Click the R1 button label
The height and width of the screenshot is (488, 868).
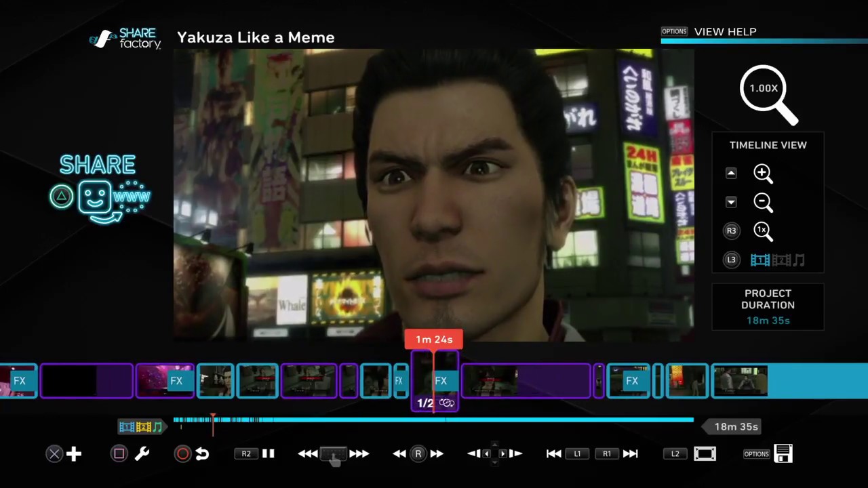point(607,454)
